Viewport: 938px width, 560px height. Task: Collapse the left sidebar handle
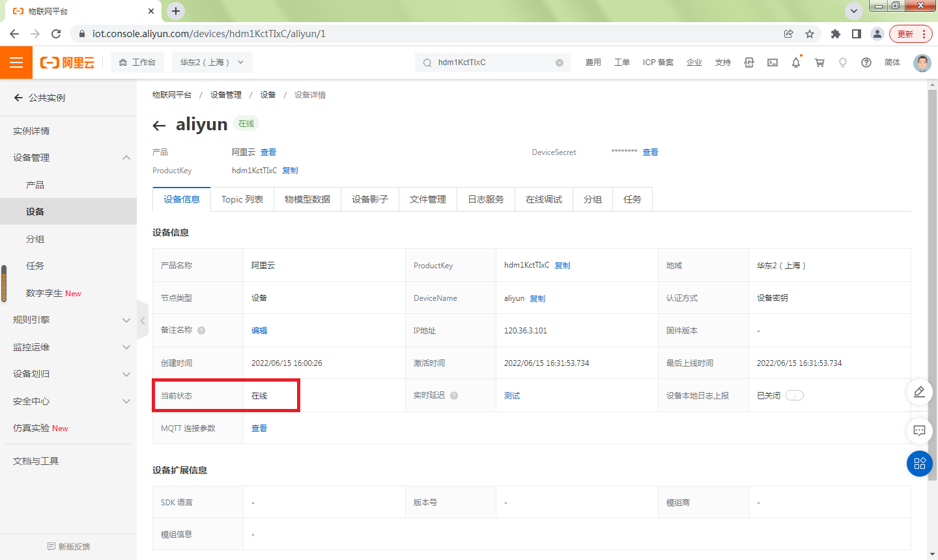tap(143, 320)
